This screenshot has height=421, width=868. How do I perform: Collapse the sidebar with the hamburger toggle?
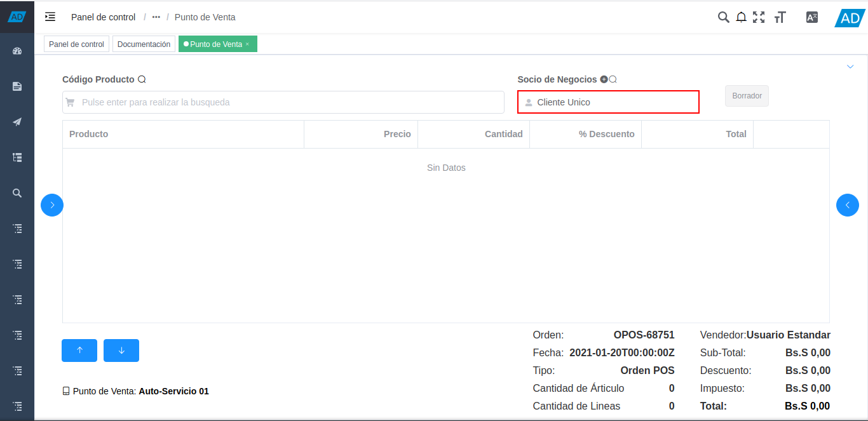tap(50, 17)
